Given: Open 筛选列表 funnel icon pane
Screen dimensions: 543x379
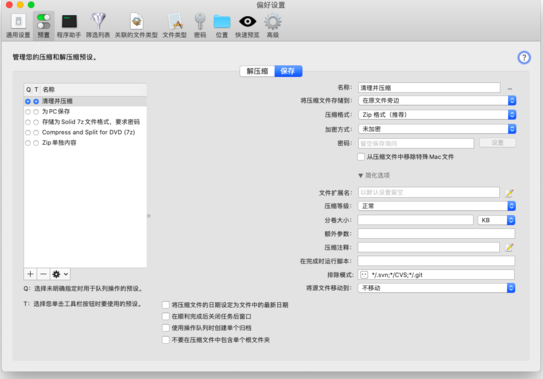Looking at the screenshot, I should click(x=98, y=26).
